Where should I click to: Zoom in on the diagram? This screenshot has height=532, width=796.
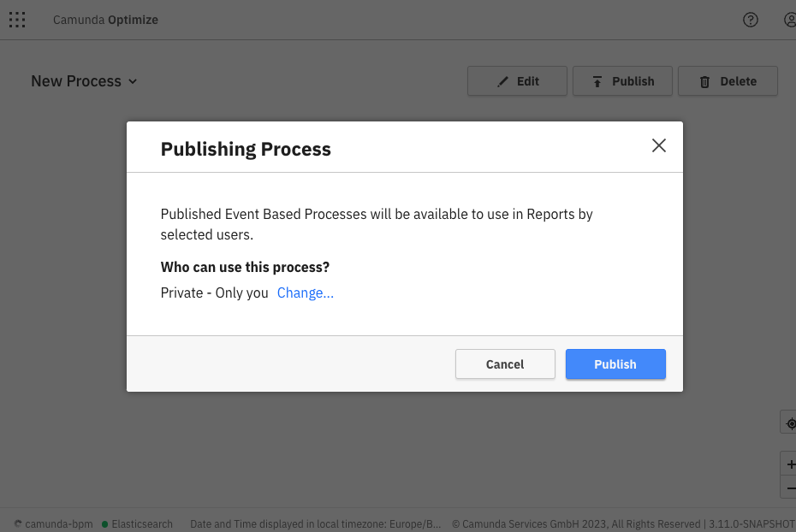coord(790,464)
